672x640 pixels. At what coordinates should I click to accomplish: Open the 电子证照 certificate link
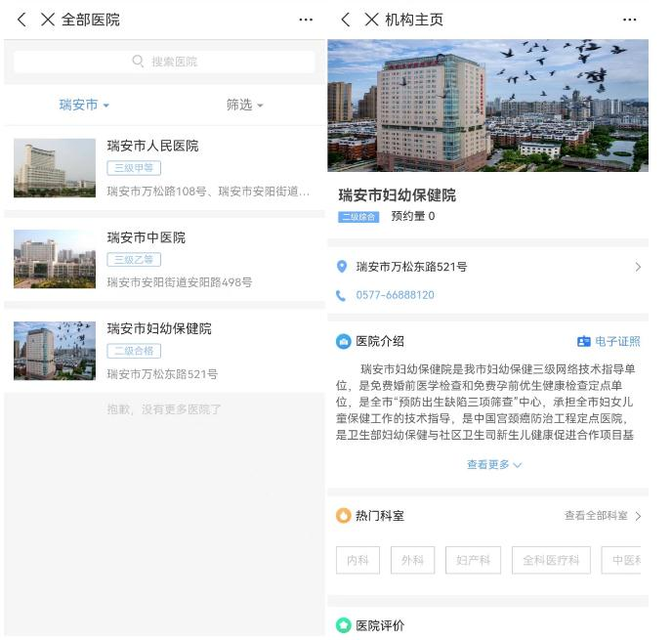pos(609,341)
